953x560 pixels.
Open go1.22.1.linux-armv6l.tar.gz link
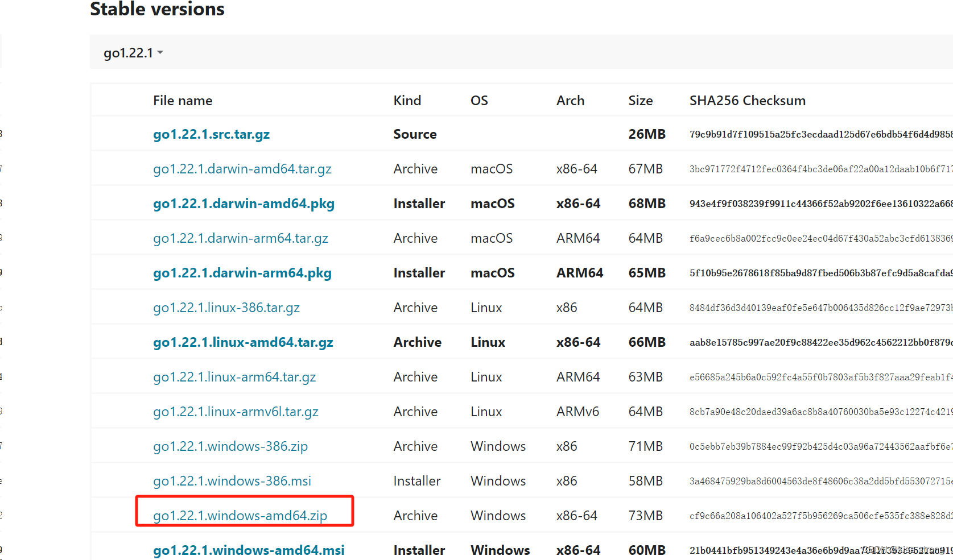pyautogui.click(x=236, y=412)
